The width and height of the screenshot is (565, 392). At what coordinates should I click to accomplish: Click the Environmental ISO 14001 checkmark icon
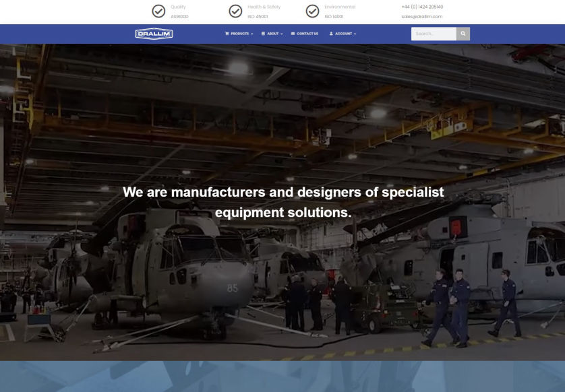(312, 11)
